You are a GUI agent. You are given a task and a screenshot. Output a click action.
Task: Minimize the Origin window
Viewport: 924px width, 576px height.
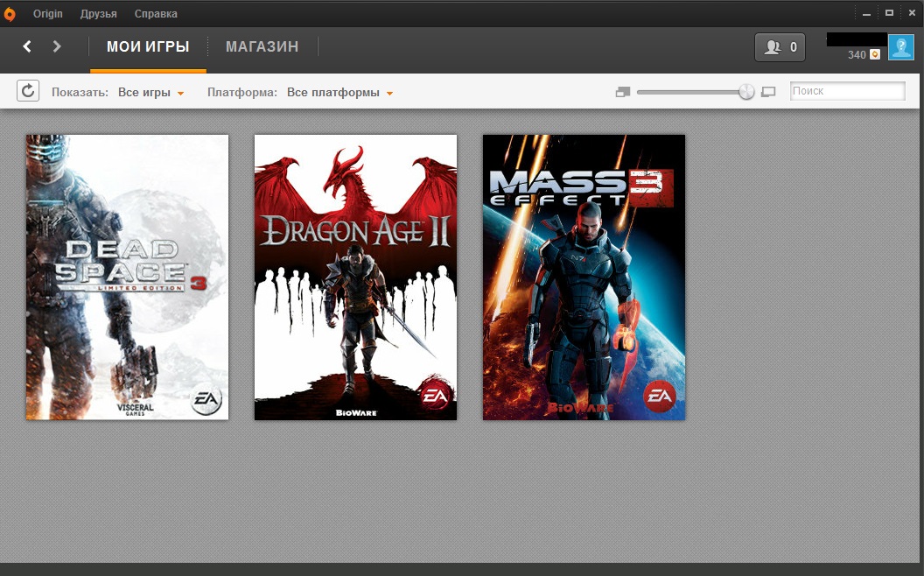pos(866,13)
